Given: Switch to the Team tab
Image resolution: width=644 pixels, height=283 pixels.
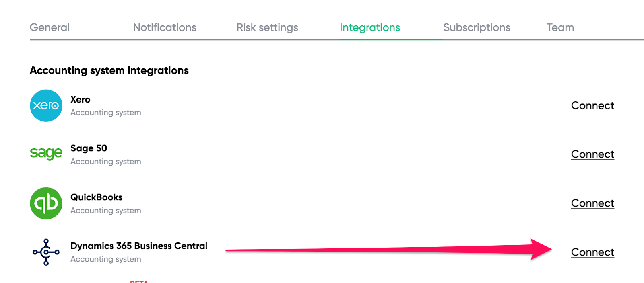Looking at the screenshot, I should (x=560, y=27).
